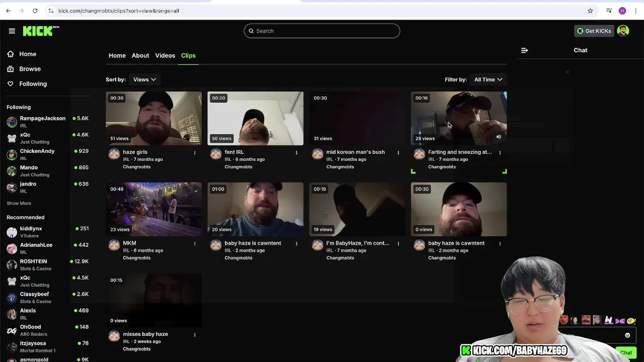The image size is (644, 362).
Task: Go back with browser back arrow
Action: tap(8, 11)
